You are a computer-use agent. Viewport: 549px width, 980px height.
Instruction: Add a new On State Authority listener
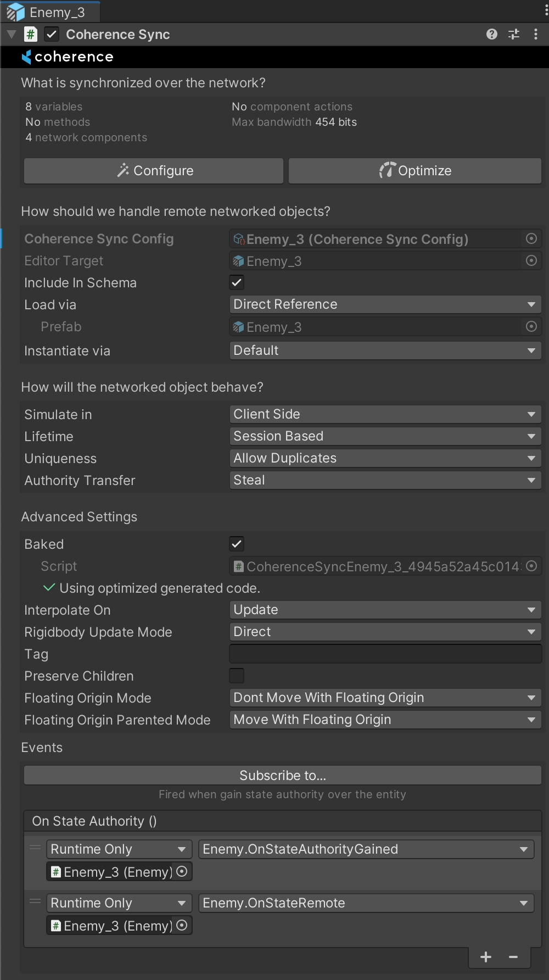point(486,957)
